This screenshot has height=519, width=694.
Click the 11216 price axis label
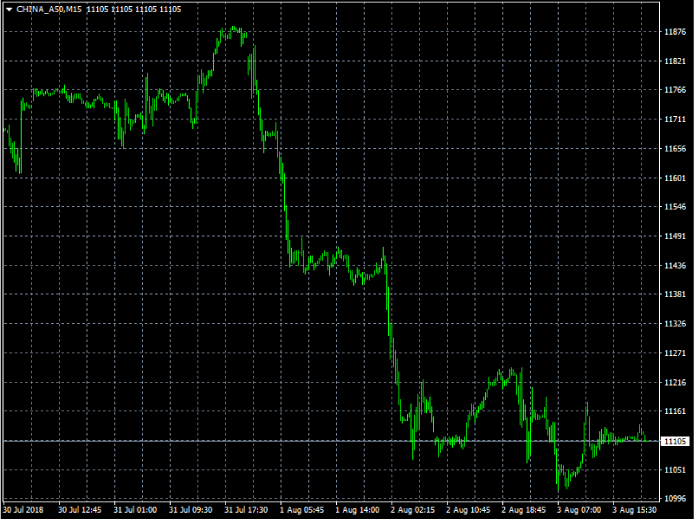point(674,383)
